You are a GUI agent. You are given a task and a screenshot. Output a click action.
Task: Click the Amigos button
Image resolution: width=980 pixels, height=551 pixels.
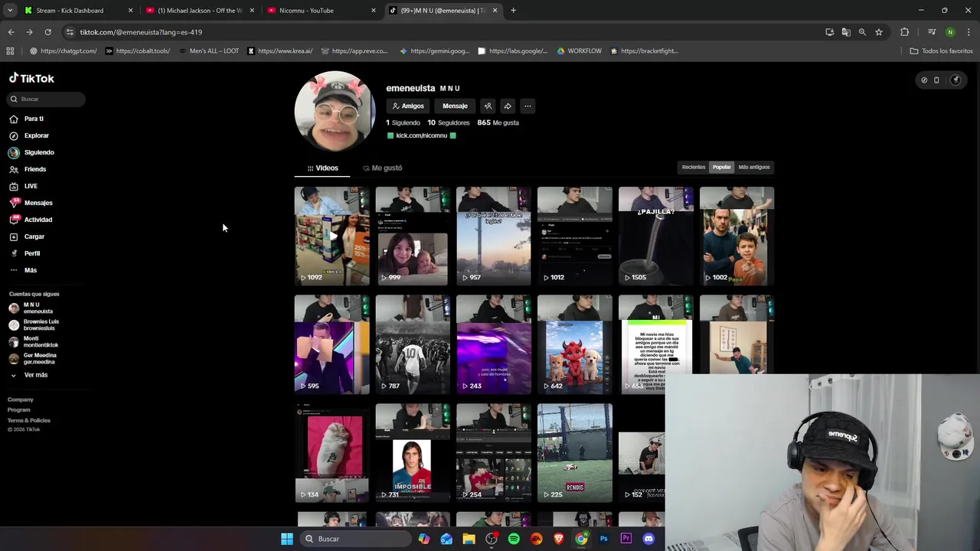(x=408, y=106)
